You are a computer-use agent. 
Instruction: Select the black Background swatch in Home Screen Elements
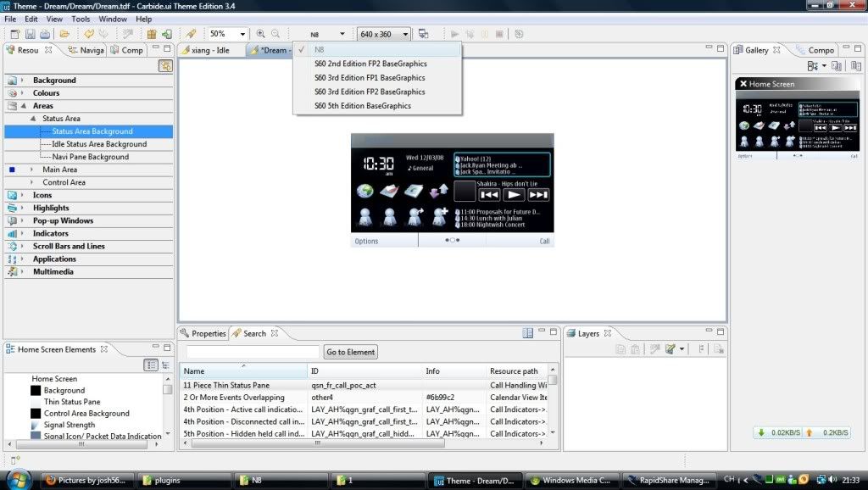click(36, 391)
